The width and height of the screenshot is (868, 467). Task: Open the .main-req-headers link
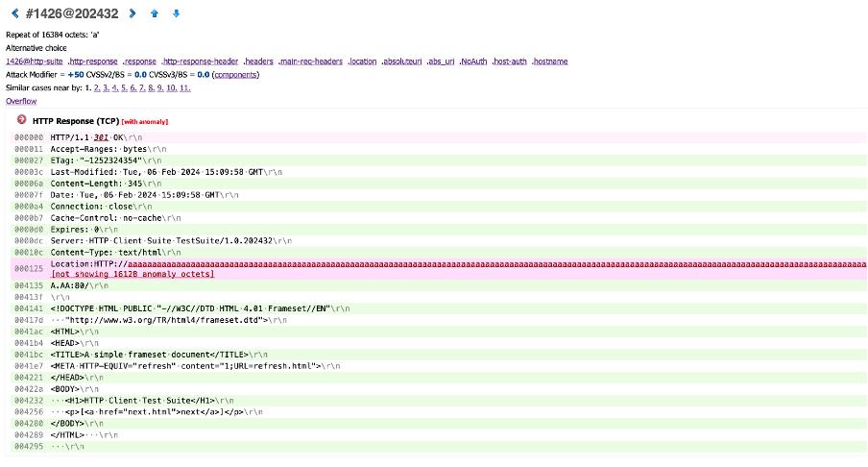(x=310, y=61)
